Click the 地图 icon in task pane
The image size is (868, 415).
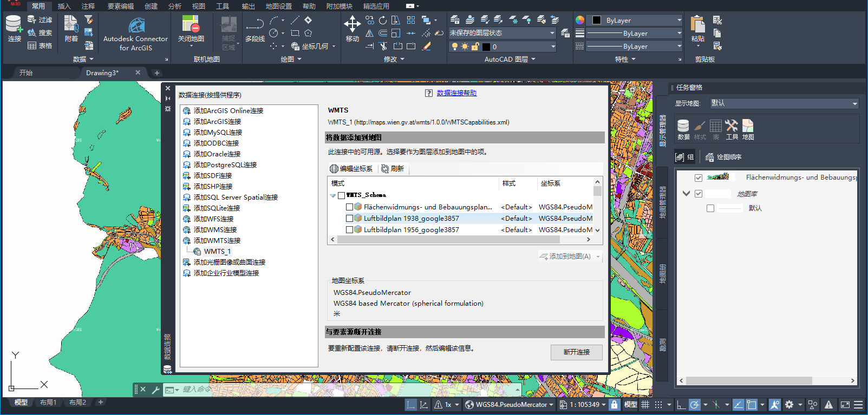coord(748,130)
